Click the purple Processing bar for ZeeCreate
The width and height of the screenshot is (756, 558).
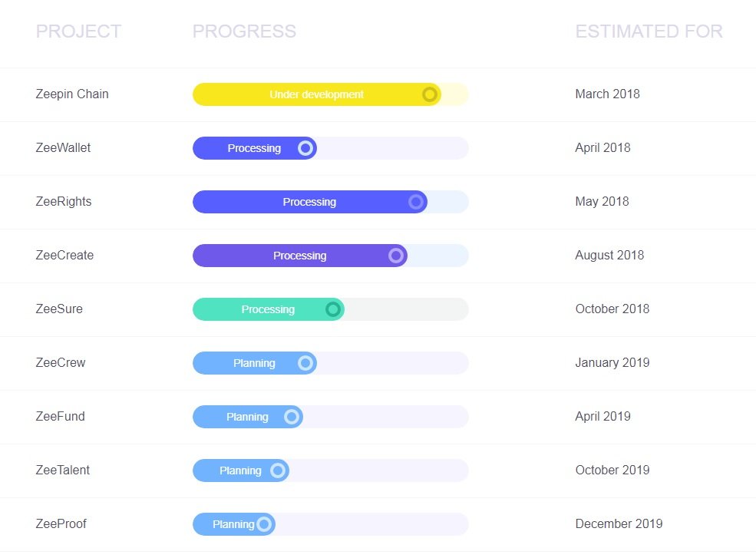click(300, 256)
